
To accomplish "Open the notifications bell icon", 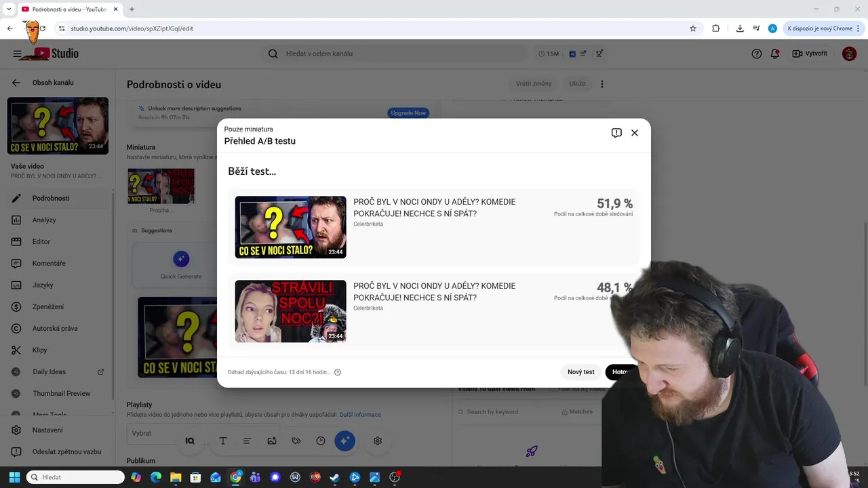I will 775,54.
